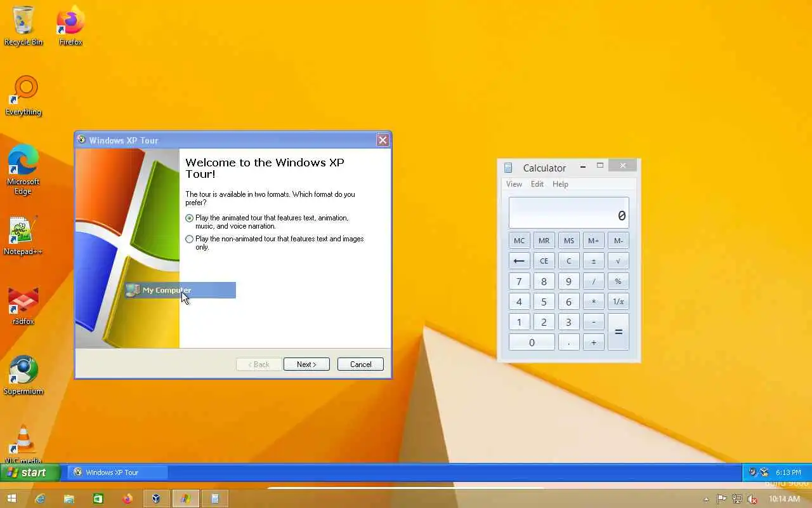
Task: Click the divide key on Calculator
Action: click(x=594, y=281)
